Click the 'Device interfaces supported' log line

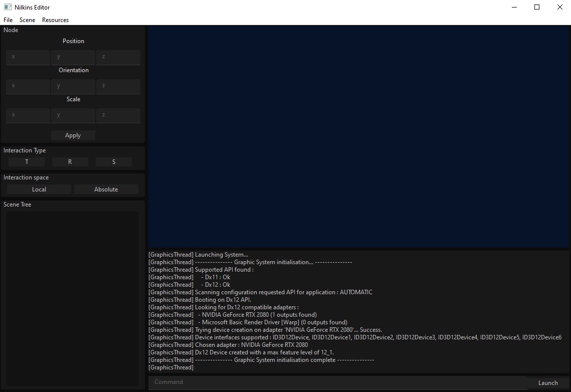[x=355, y=337]
